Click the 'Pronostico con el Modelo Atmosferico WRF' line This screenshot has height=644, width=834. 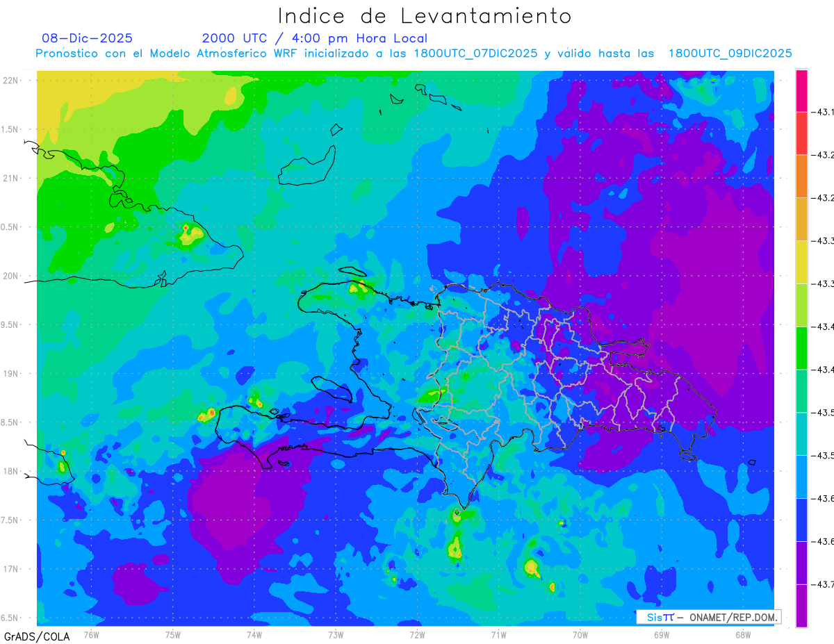coord(414,53)
